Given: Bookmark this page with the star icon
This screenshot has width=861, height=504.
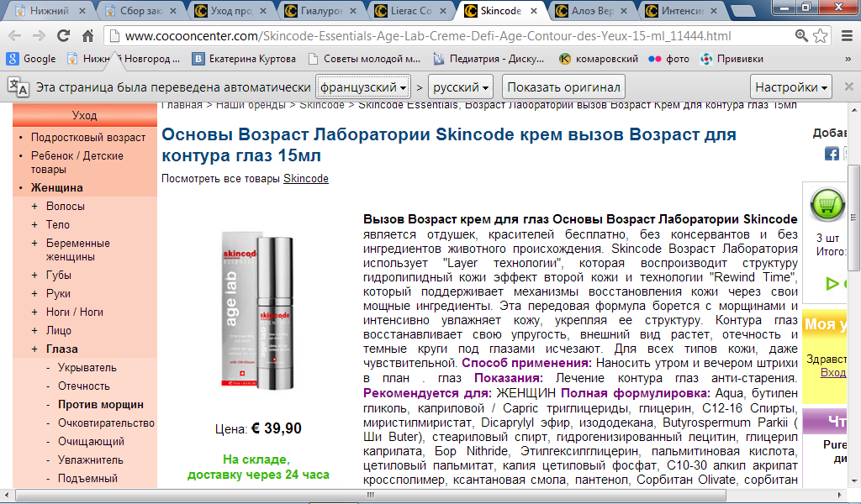Looking at the screenshot, I should [x=821, y=36].
